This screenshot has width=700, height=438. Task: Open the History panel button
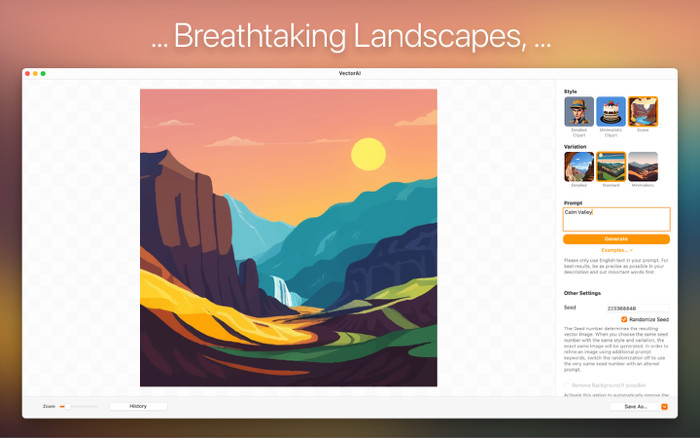click(138, 406)
